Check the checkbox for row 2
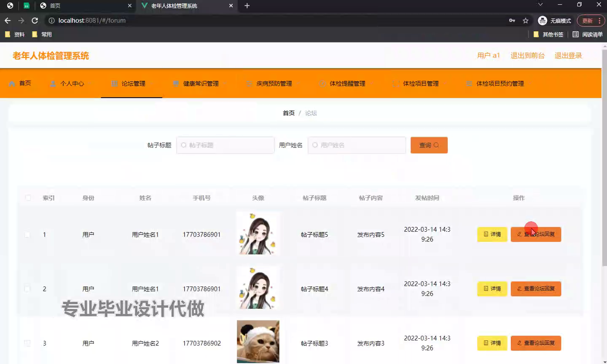The height and width of the screenshot is (364, 607). coord(27,289)
